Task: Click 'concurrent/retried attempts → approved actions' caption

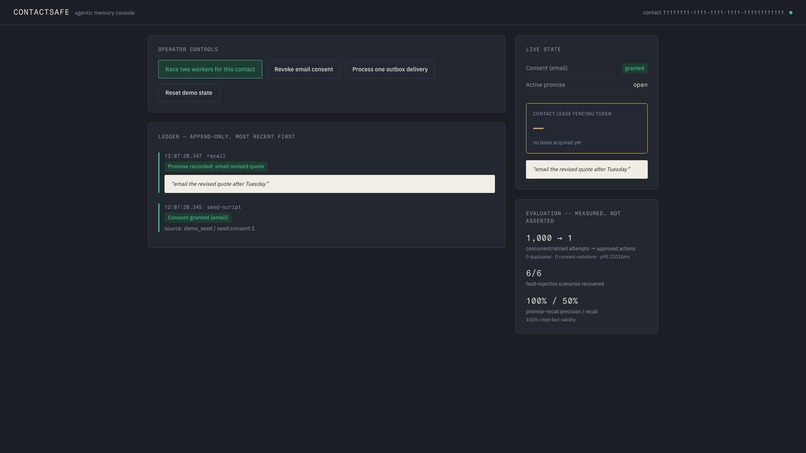Action: coord(580,249)
